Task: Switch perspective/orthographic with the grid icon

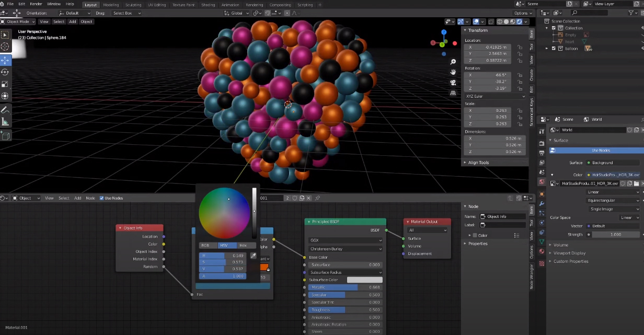Action: click(453, 93)
